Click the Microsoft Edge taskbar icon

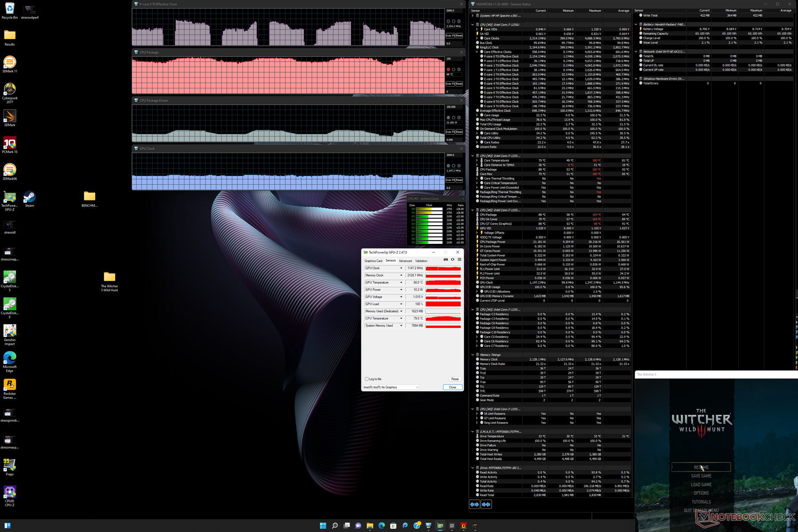[381, 526]
